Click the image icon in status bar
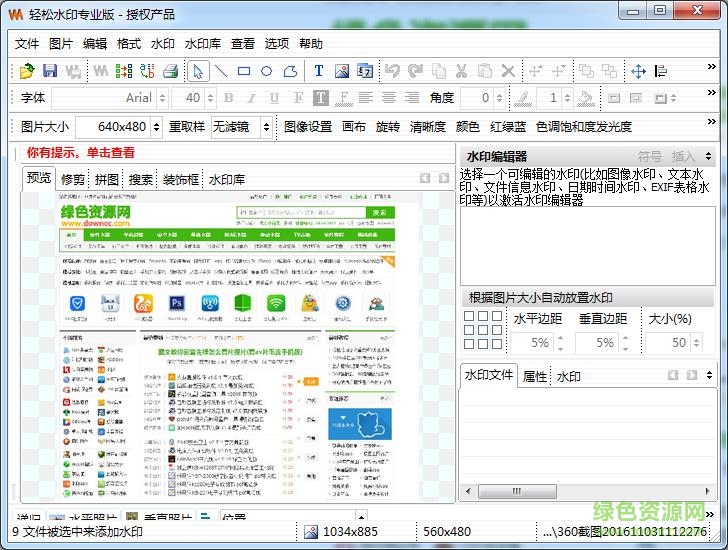 click(311, 532)
